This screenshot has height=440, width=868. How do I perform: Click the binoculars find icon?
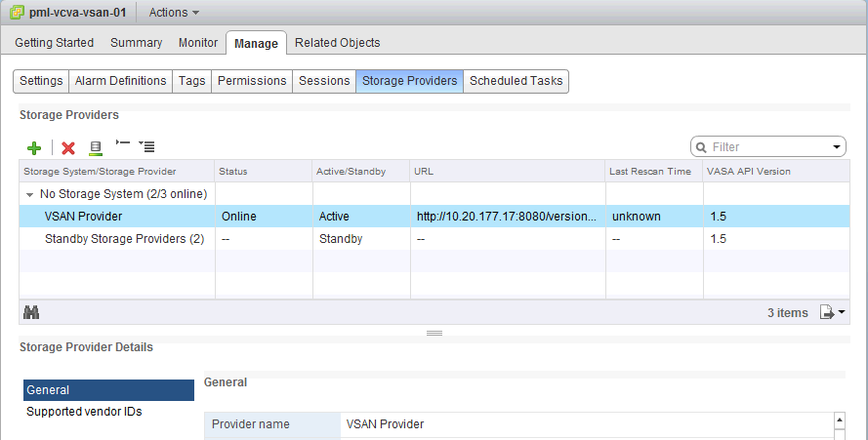pos(31,312)
